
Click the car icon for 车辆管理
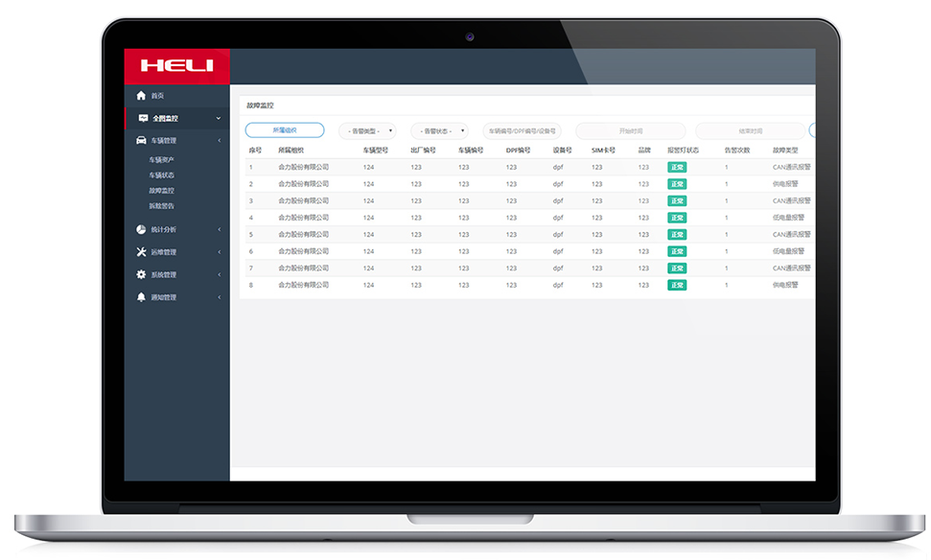pyautogui.click(x=142, y=141)
